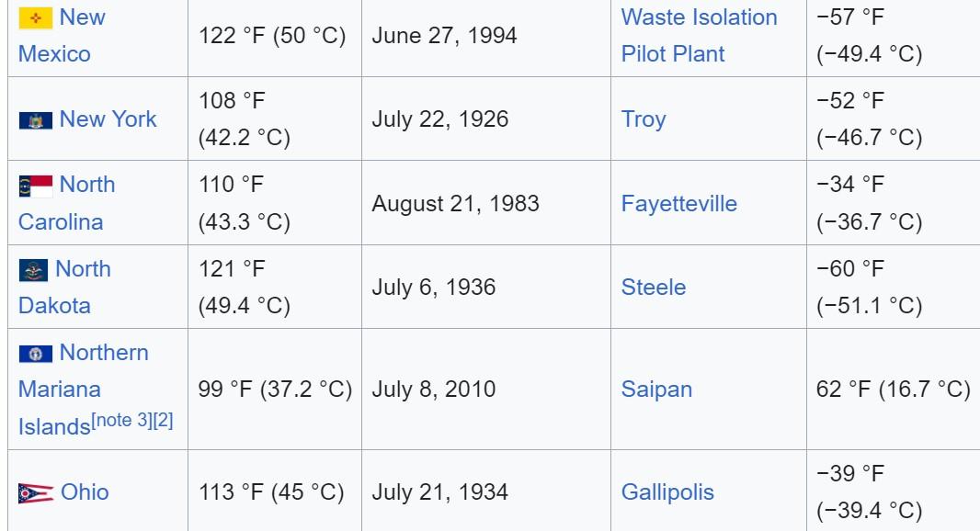Open the Waste Isolation Pilot Plant link

coord(699,36)
